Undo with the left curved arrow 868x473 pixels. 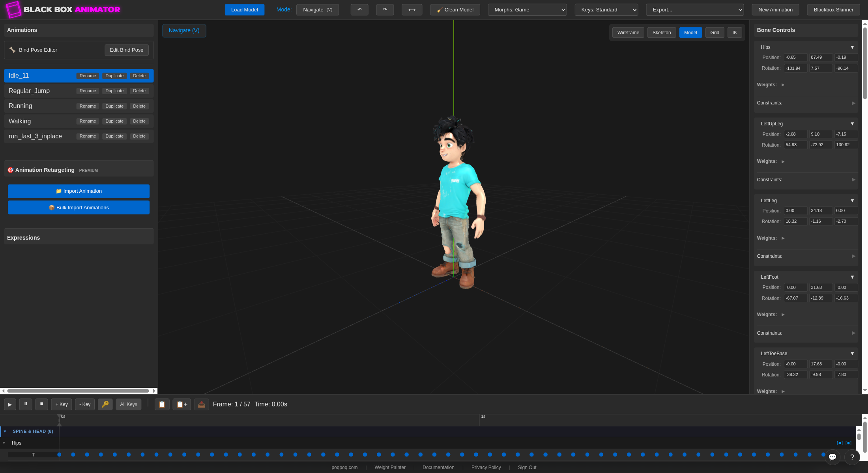[x=359, y=10]
